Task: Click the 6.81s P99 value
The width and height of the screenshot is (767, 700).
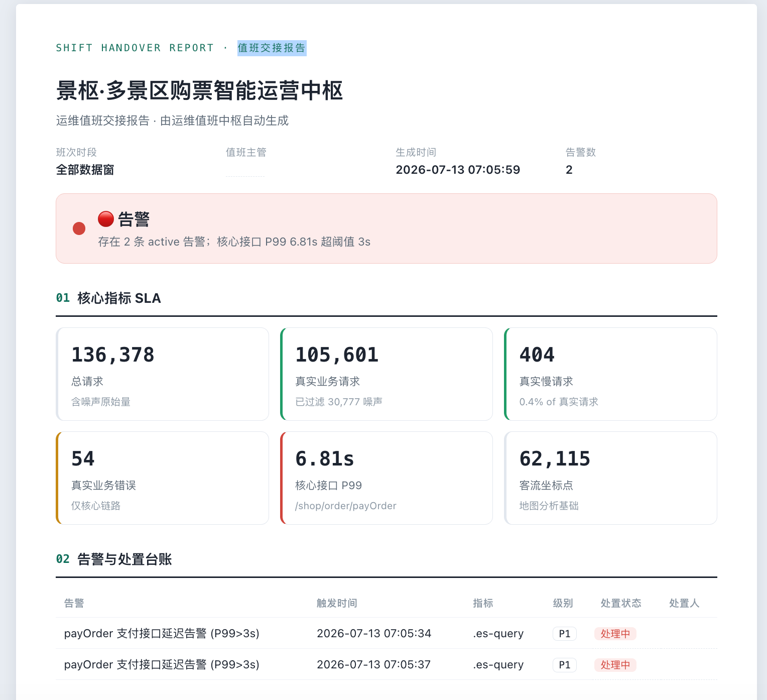Action: point(325,458)
